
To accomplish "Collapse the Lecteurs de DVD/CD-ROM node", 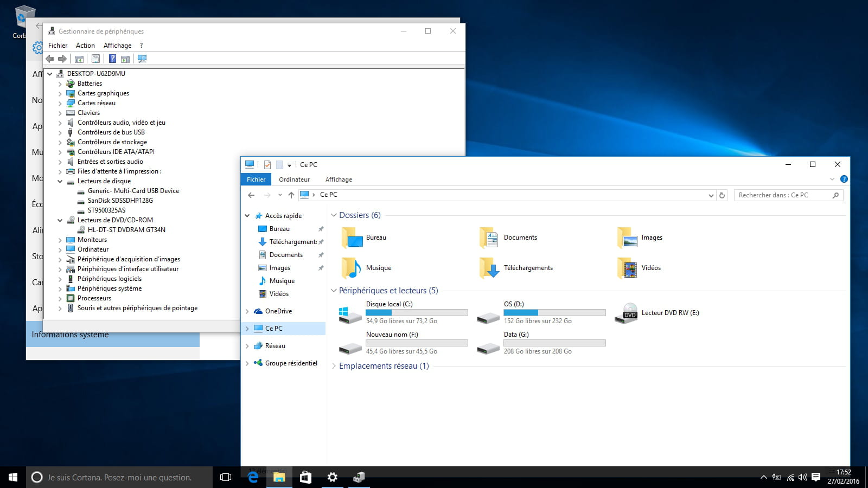I will point(60,221).
